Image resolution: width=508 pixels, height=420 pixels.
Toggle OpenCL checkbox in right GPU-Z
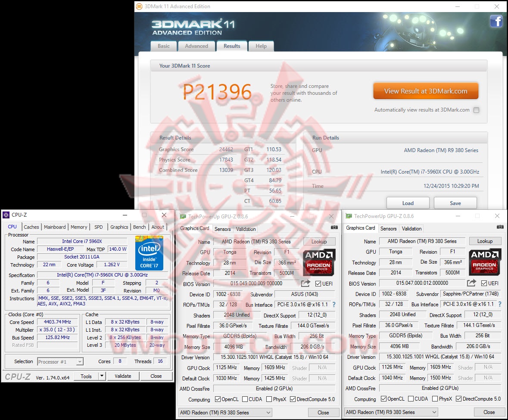coord(383,398)
